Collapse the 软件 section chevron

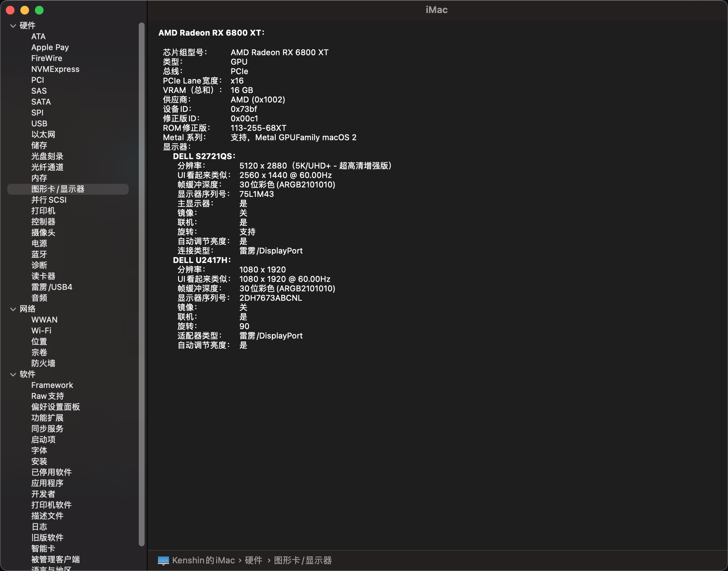[13, 374]
